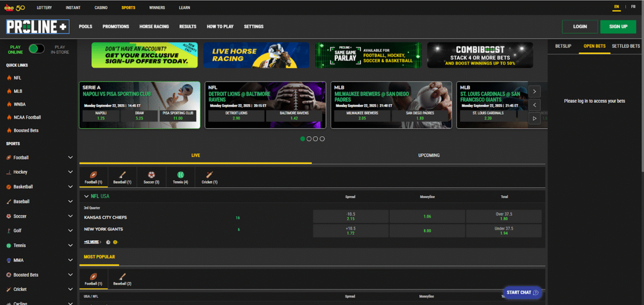Click the Cricket bat icon in sidebar
The height and width of the screenshot is (305, 644).
tap(9, 289)
